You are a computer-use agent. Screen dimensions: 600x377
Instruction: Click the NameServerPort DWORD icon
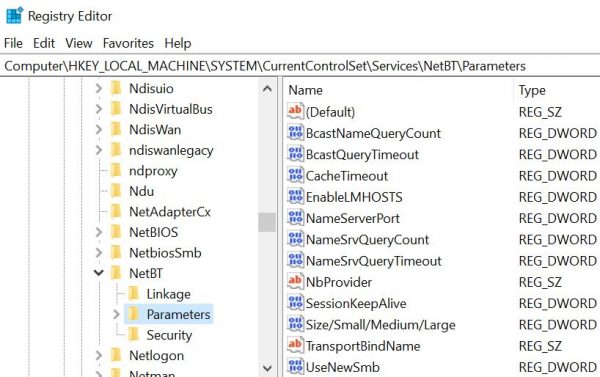point(295,218)
